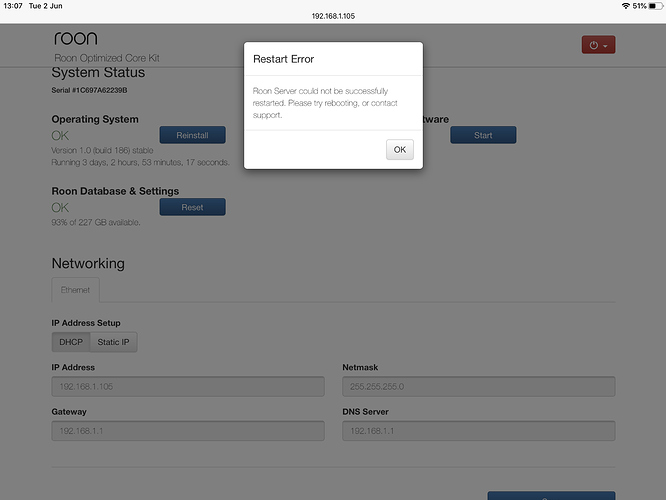Open the red power dropdown menu
Image resolution: width=666 pixels, height=500 pixels.
[x=598, y=45]
